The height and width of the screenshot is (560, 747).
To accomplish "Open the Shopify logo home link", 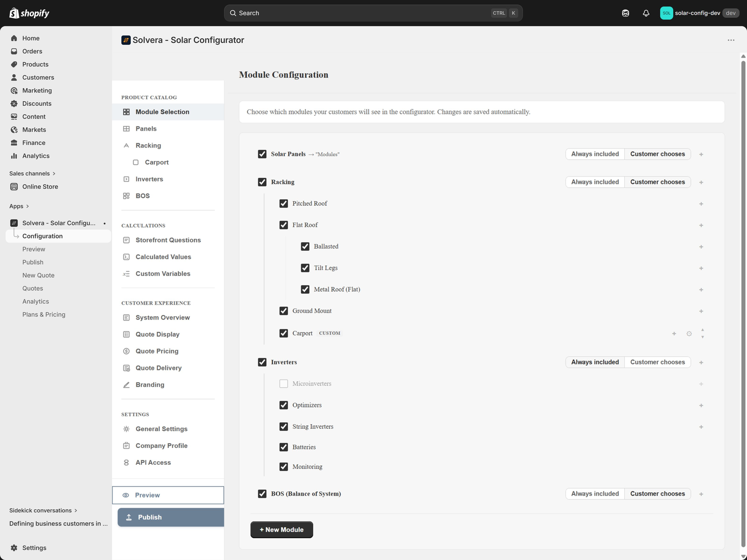I will click(29, 13).
